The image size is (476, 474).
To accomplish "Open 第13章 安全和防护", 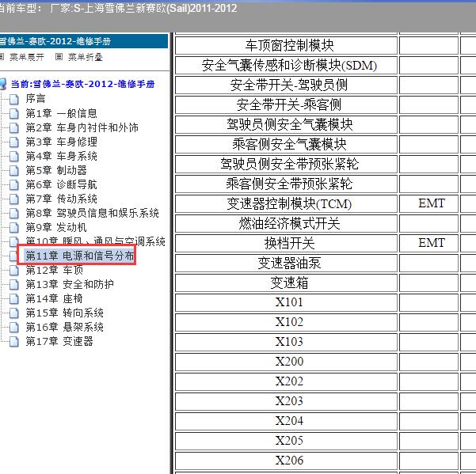I will 70,284.
